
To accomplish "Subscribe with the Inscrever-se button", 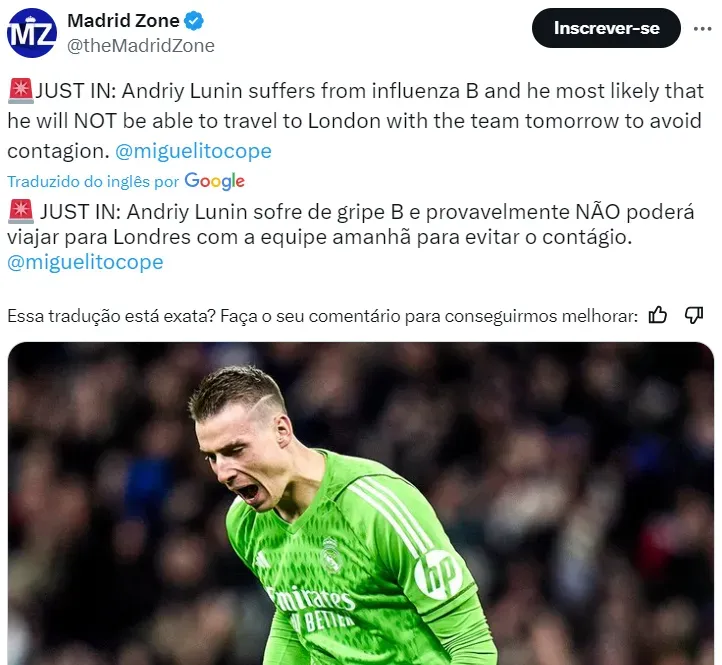I will 606,28.
